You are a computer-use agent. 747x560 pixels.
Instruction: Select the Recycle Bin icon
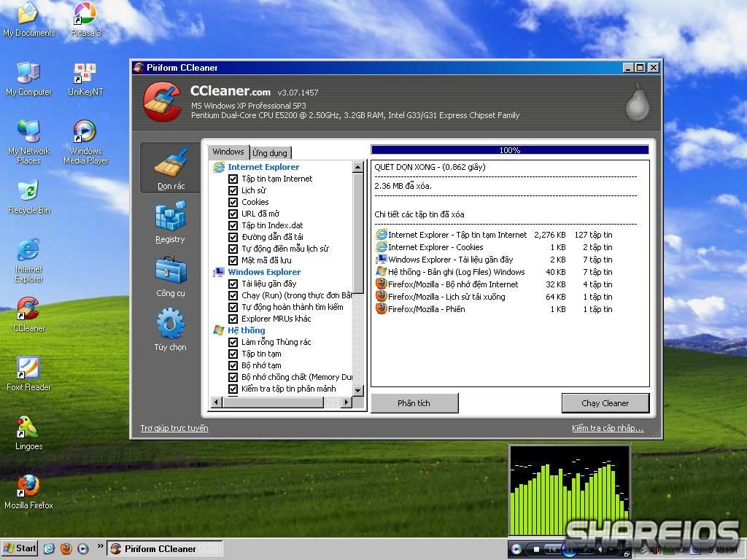point(28,197)
